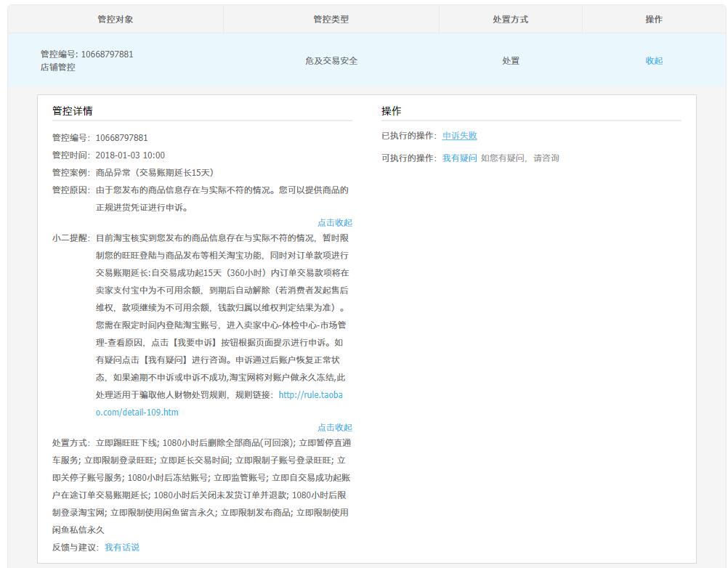Click the 小二提醒 label
The height and width of the screenshot is (568, 728).
coord(71,238)
